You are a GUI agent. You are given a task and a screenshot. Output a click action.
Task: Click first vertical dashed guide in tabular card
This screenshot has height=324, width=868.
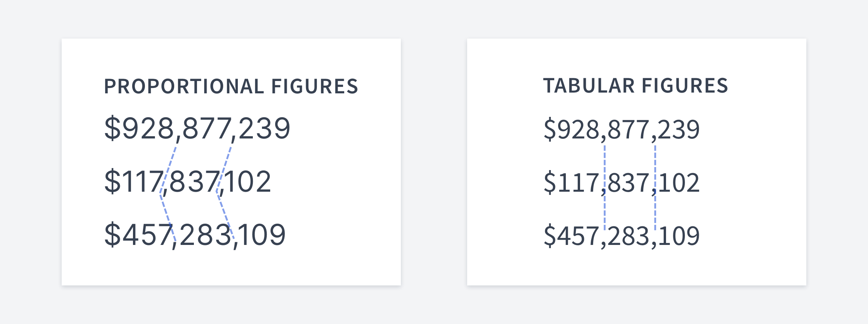(604, 188)
